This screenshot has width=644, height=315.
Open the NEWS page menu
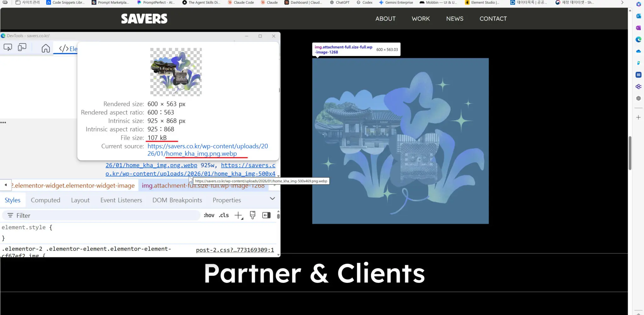click(455, 19)
